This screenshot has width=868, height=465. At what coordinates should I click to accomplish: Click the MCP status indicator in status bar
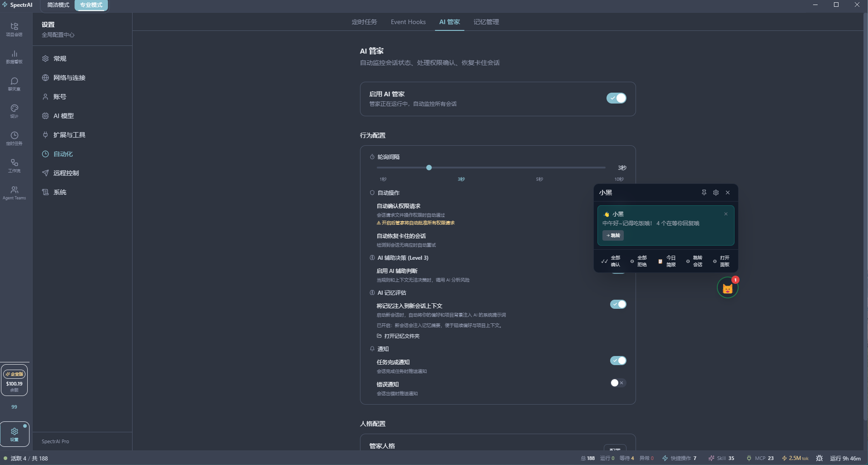coord(760,458)
